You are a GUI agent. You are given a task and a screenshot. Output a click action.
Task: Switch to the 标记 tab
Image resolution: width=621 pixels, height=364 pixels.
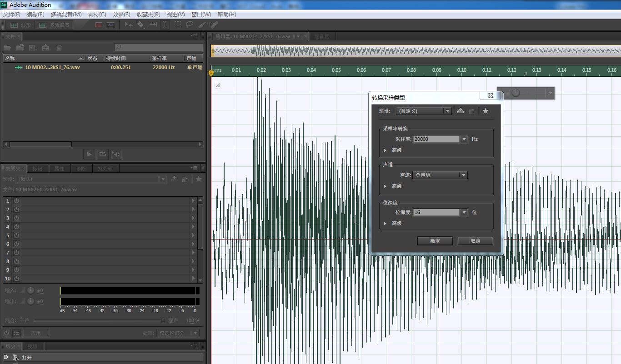pos(37,169)
